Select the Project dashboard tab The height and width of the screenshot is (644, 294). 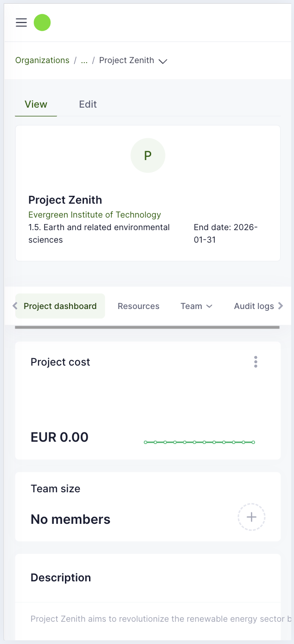tap(60, 306)
